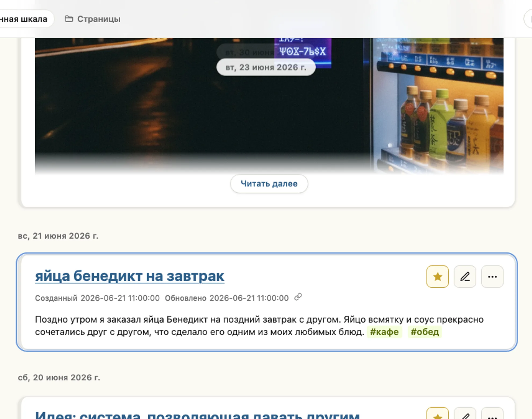Star the яйца бенедикт на завтрак entry

[x=437, y=277]
